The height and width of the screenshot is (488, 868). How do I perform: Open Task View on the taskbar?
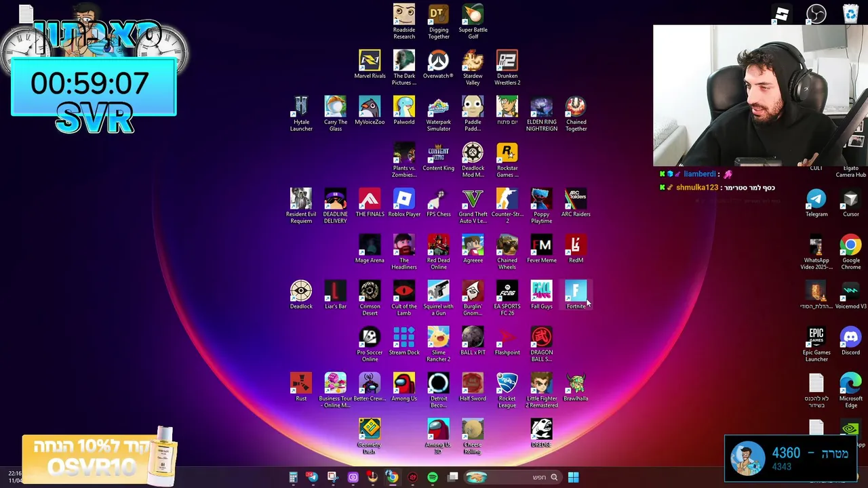click(x=453, y=477)
